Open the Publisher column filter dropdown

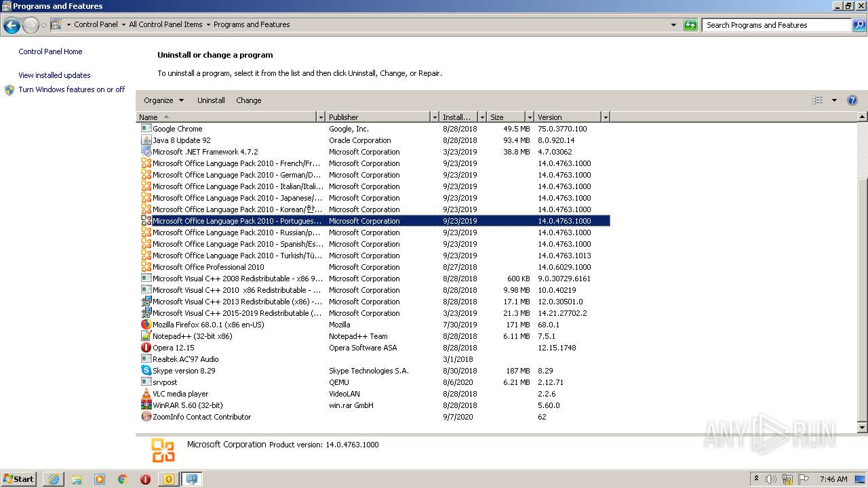pyautogui.click(x=435, y=117)
